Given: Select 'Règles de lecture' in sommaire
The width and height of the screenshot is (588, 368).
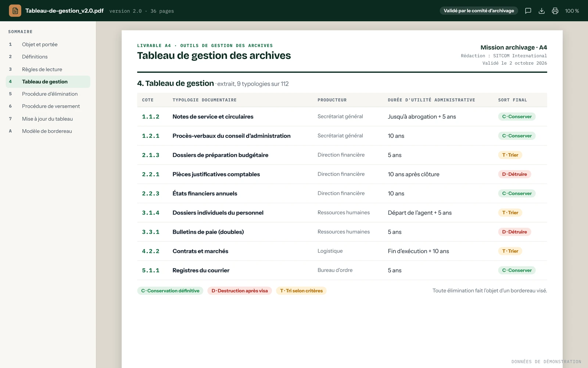Looking at the screenshot, I should pos(48,69).
